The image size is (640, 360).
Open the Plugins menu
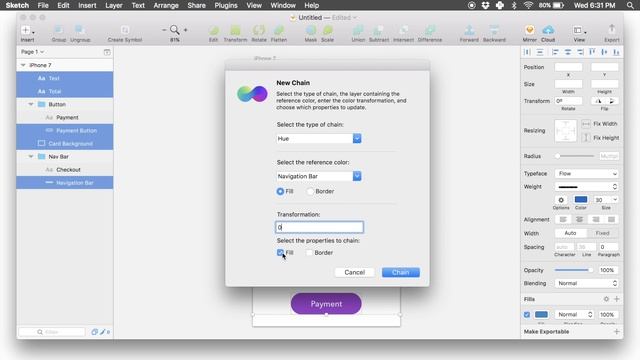pyautogui.click(x=226, y=5)
